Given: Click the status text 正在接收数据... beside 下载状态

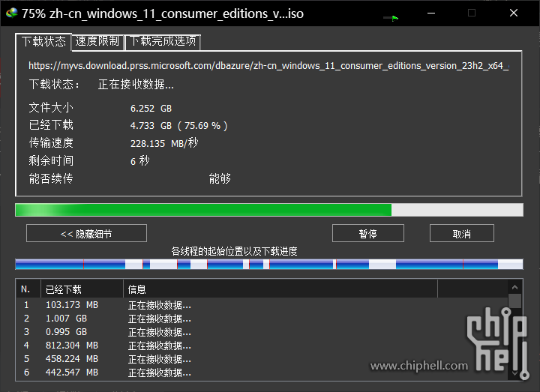Looking at the screenshot, I should coord(136,84).
